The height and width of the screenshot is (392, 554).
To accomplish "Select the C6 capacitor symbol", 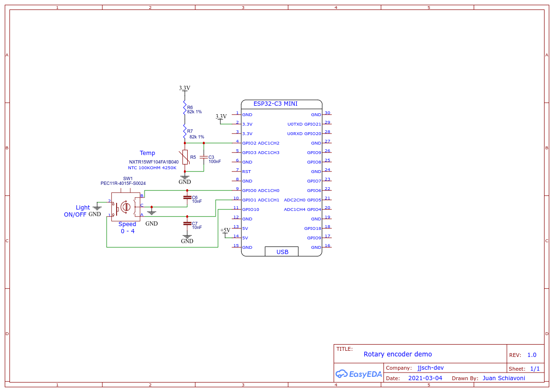I will (x=187, y=197).
